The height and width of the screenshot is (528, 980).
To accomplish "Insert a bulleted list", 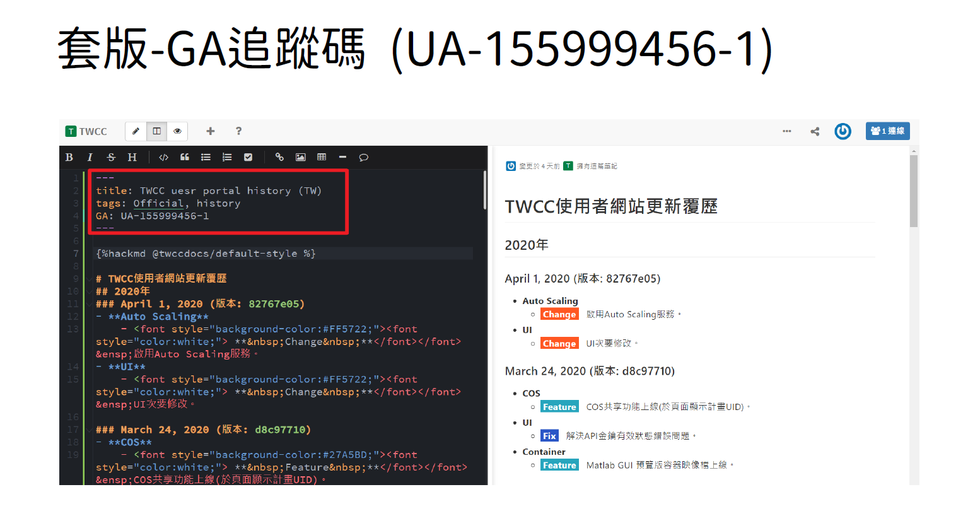I will (x=206, y=157).
